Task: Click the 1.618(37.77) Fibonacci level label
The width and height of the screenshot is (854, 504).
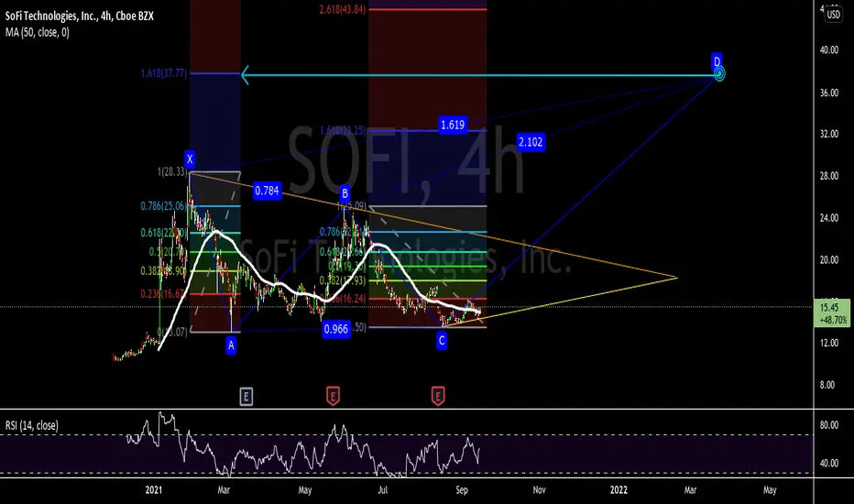Action: (163, 73)
